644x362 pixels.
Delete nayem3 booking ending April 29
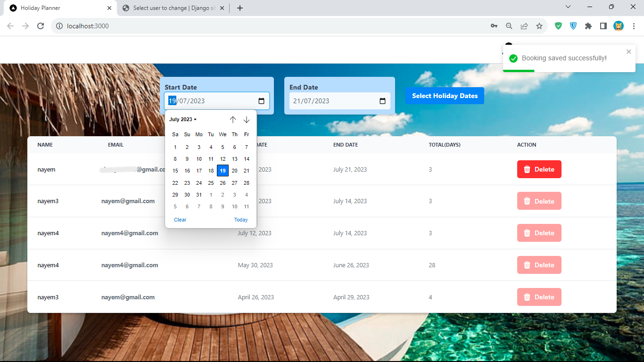[539, 297]
